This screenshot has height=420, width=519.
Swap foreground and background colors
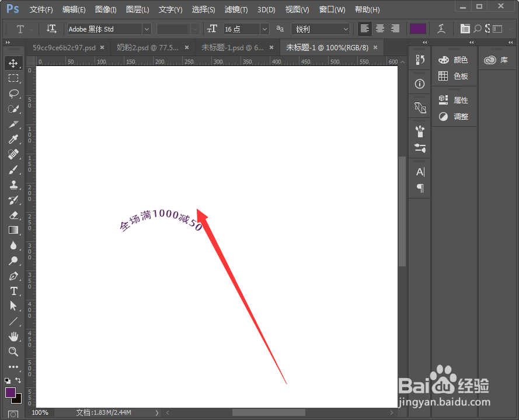[x=18, y=381]
